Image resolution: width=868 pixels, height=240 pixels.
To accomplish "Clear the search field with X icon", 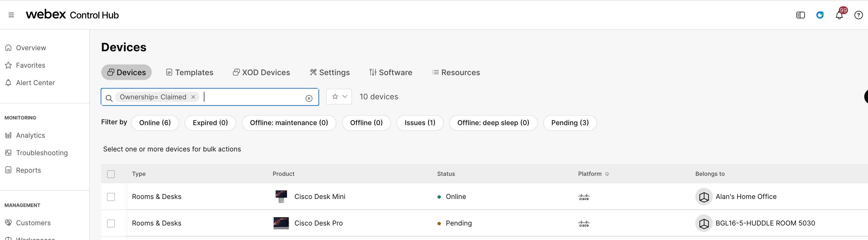I will [309, 98].
